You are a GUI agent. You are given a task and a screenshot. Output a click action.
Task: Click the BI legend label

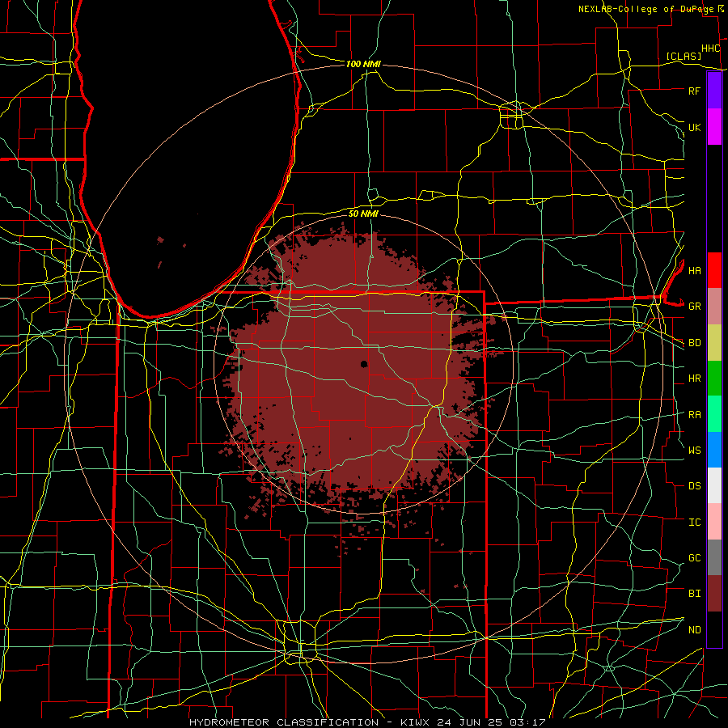coord(694,594)
